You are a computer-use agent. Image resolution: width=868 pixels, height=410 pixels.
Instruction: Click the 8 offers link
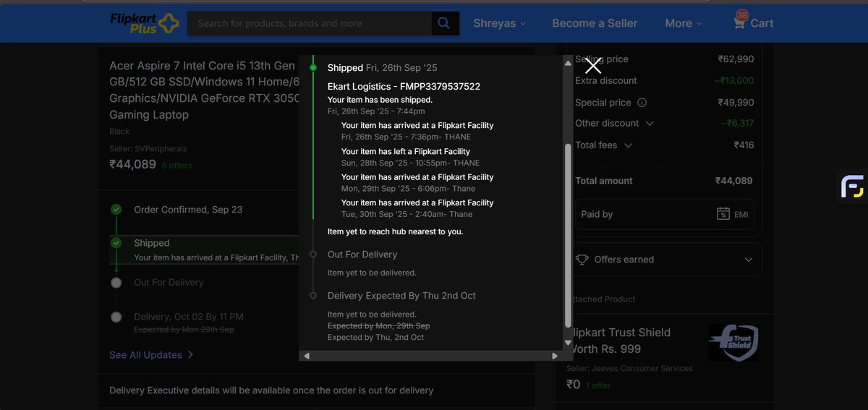click(176, 166)
